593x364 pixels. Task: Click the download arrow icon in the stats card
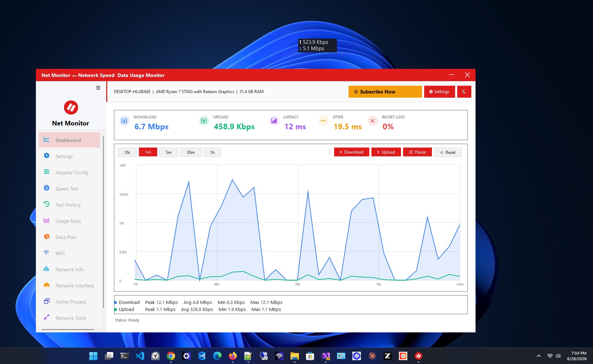pos(124,121)
